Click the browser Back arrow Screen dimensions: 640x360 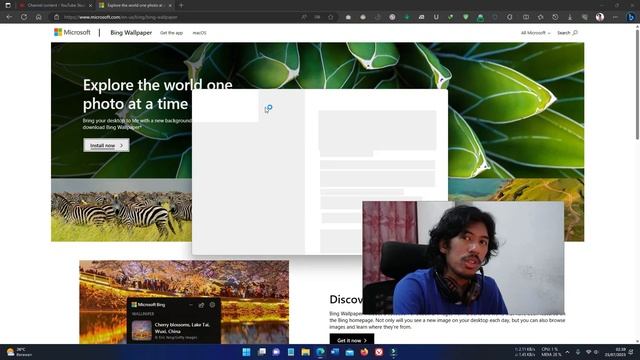pos(9,17)
